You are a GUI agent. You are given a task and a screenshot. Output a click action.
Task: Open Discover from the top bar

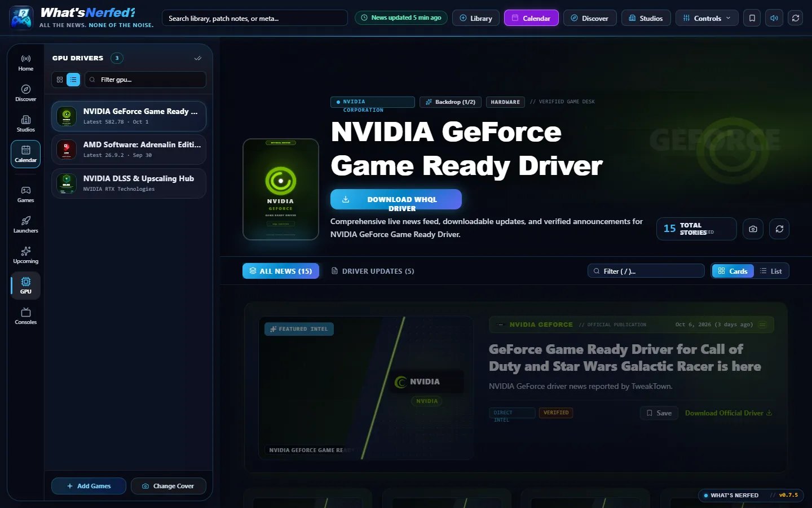589,18
